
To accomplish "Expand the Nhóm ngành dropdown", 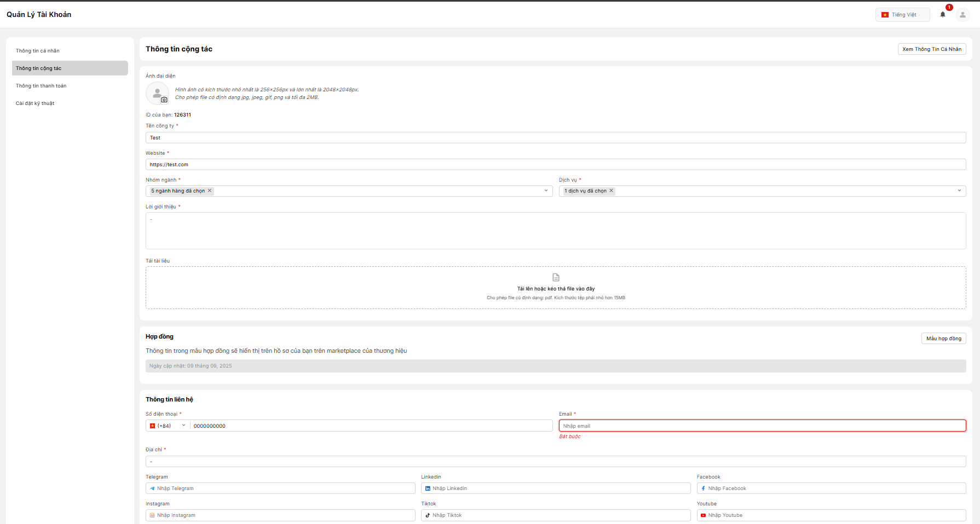I will click(x=546, y=191).
